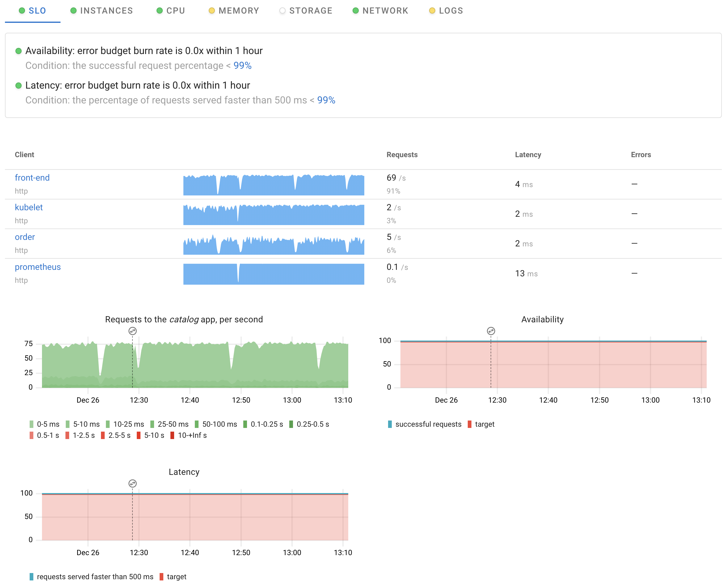Open the SLO tab

(x=32, y=11)
